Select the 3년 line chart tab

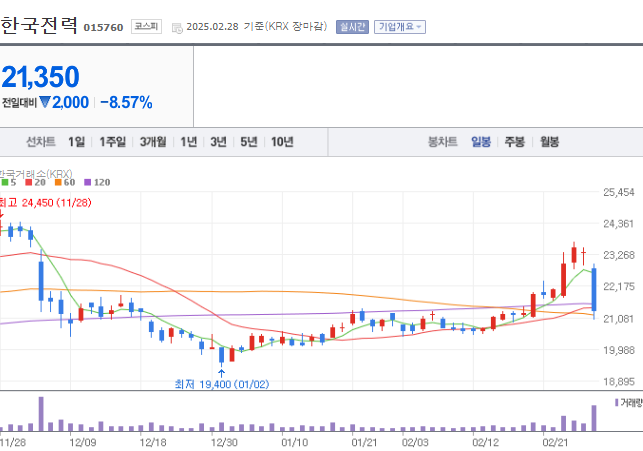(x=218, y=142)
